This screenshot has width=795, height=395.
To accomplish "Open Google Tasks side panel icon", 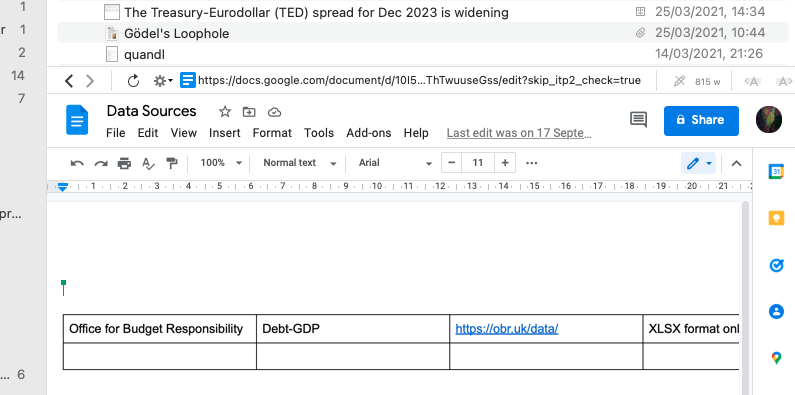I will [776, 265].
